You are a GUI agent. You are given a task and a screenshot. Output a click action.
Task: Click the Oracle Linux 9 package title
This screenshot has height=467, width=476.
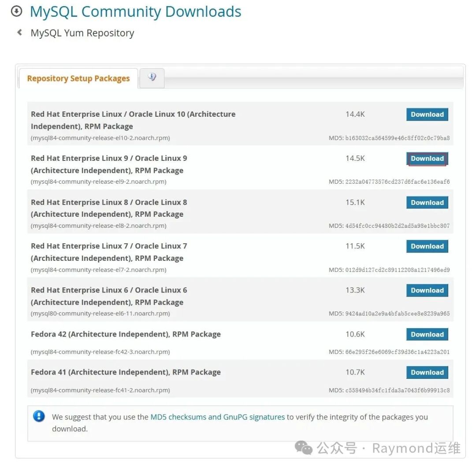click(x=109, y=164)
